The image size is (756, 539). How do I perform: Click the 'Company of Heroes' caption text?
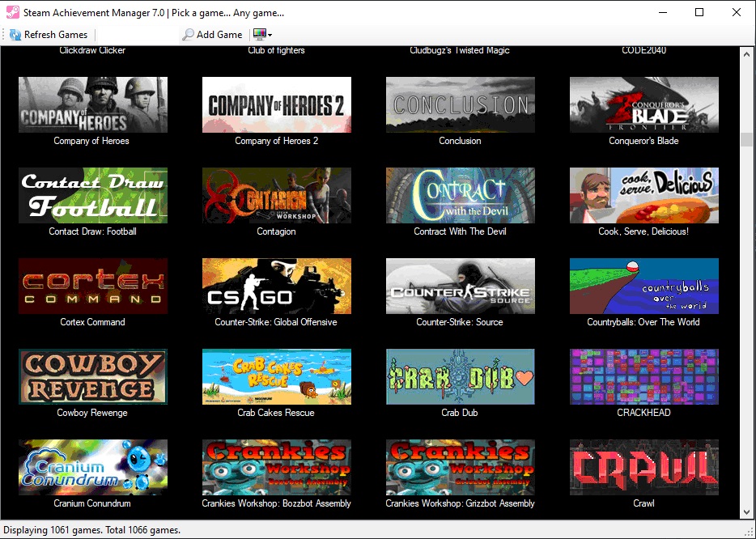(91, 141)
